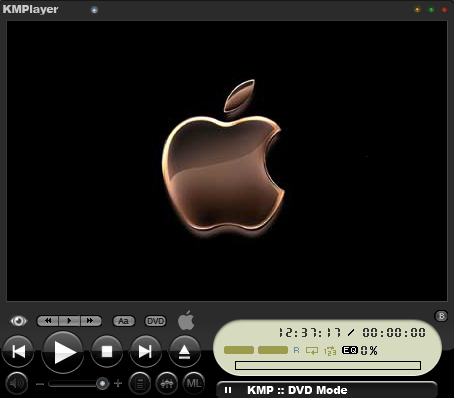The width and height of the screenshot is (454, 398).
Task: Decrease volume with the minus sign
Action: [x=40, y=384]
